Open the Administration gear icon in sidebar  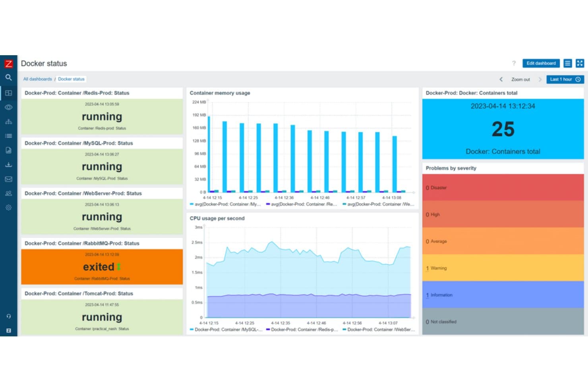point(8,207)
